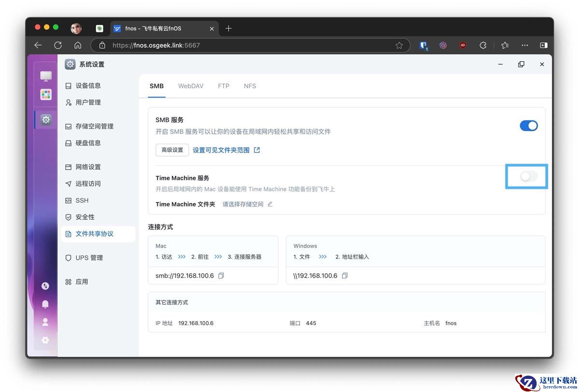Bookmark this page with the star

click(399, 45)
